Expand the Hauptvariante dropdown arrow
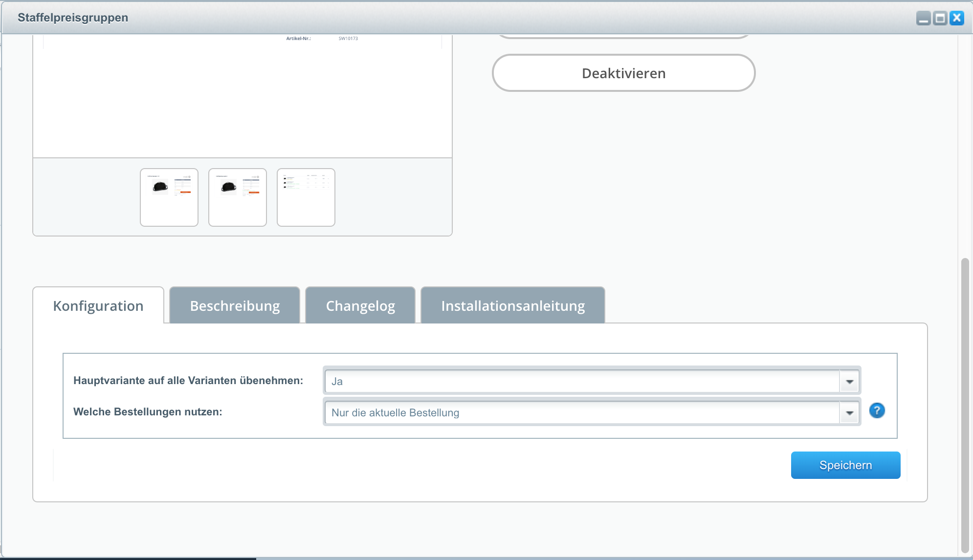Image resolution: width=973 pixels, height=560 pixels. [850, 382]
